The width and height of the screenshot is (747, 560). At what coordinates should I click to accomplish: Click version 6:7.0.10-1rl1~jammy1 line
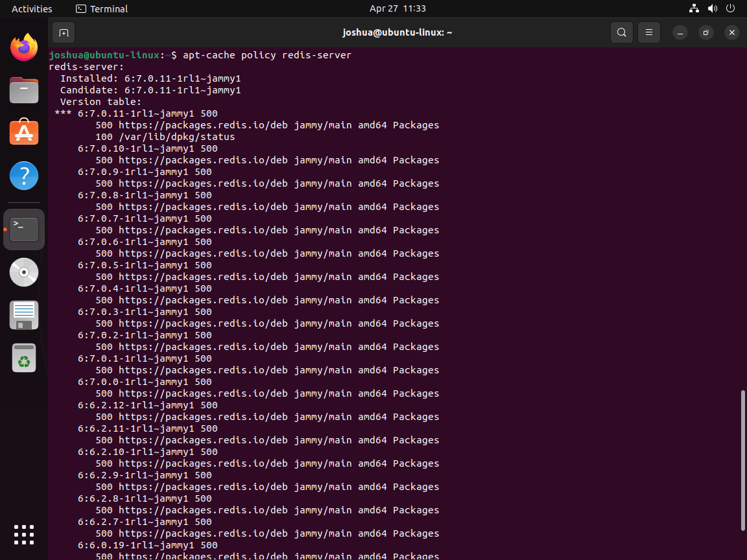(x=148, y=148)
